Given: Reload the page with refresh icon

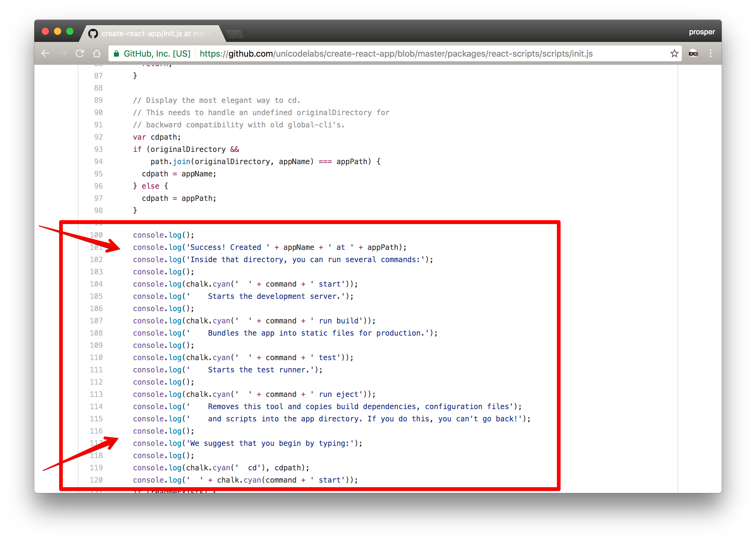Looking at the screenshot, I should click(x=80, y=53).
